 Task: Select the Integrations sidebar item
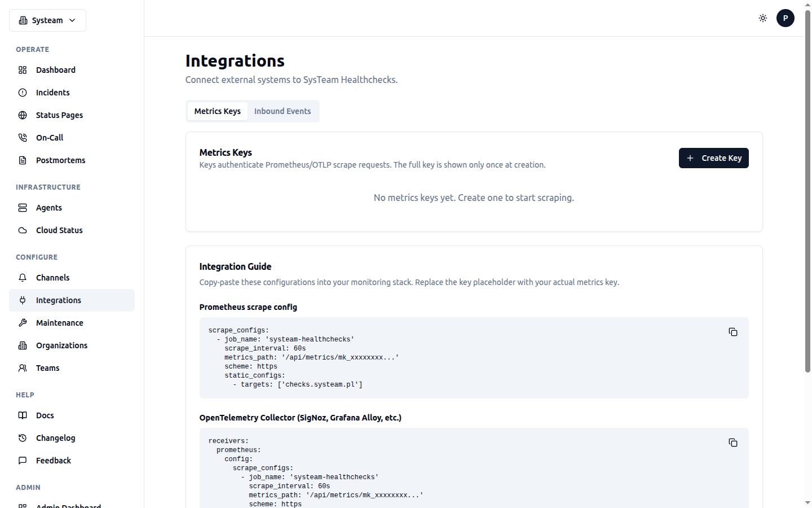[x=72, y=300]
